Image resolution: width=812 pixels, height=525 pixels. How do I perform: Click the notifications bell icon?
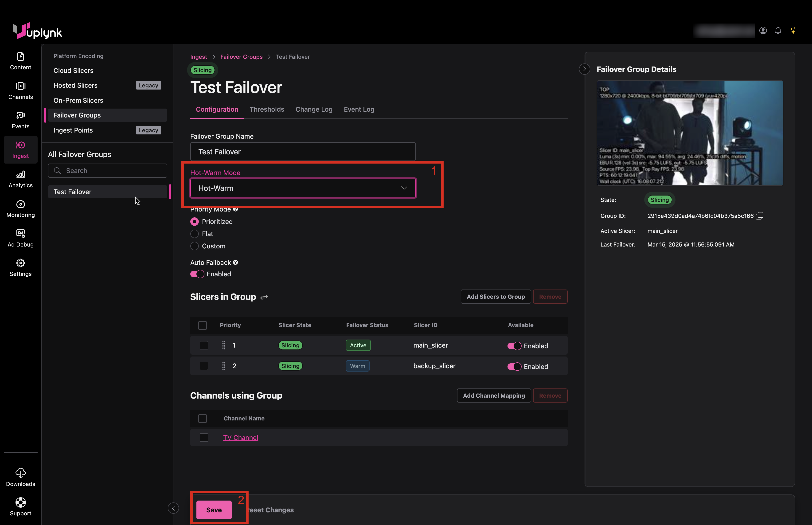778,31
